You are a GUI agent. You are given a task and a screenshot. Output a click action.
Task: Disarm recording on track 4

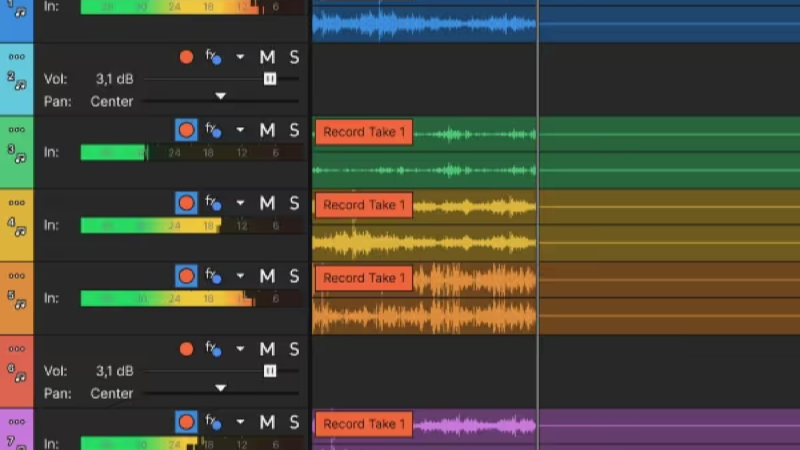(186, 203)
